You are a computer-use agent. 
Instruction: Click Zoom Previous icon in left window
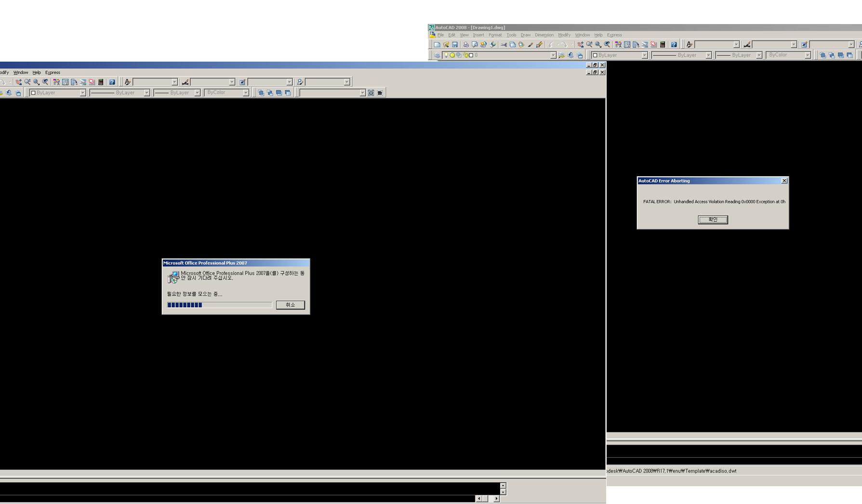pyautogui.click(x=45, y=82)
